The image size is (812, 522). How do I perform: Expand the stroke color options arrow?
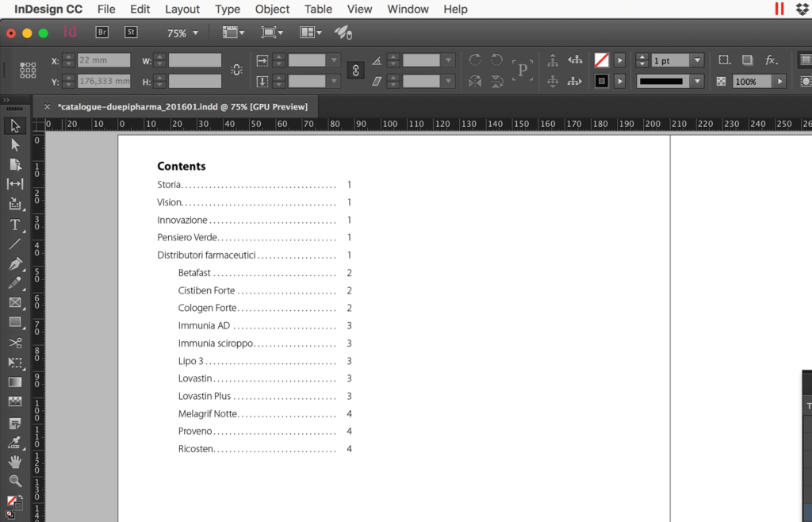point(619,81)
